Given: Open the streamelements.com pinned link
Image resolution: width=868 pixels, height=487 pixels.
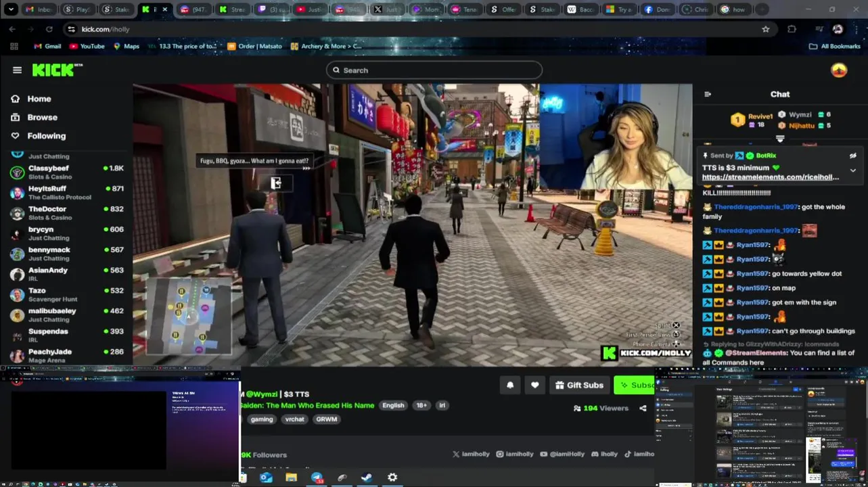Looking at the screenshot, I should tap(770, 177).
